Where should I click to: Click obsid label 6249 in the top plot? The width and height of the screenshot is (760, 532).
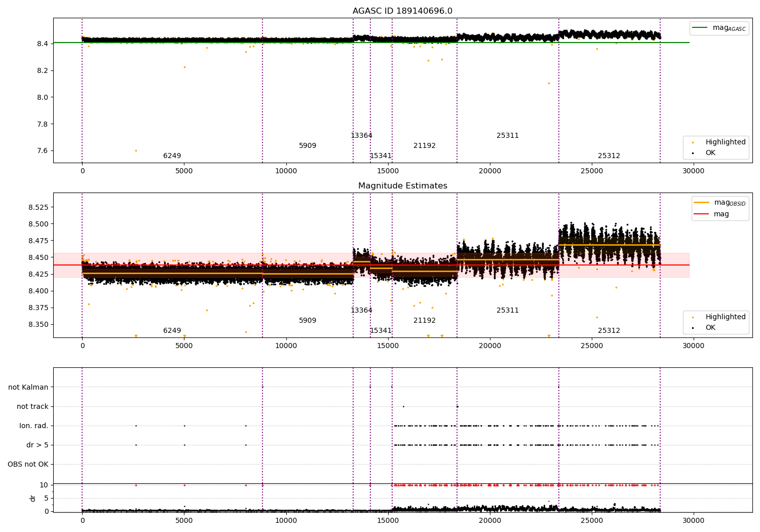(172, 156)
